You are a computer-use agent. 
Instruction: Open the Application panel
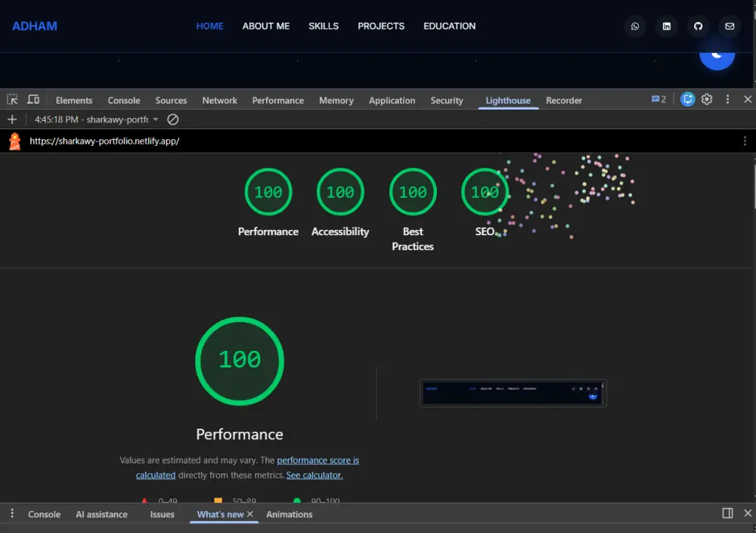coord(392,101)
